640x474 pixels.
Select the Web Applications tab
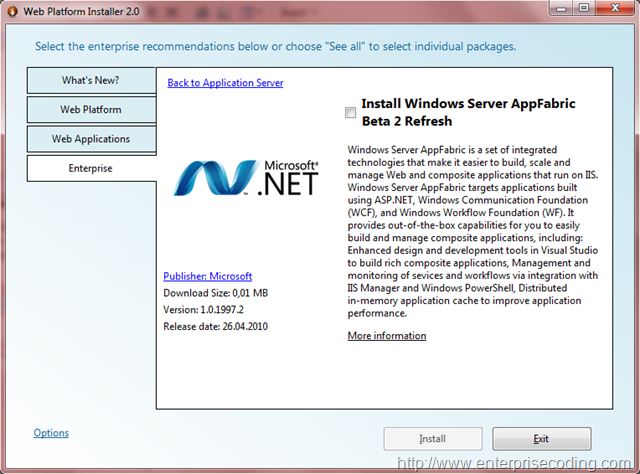91,139
